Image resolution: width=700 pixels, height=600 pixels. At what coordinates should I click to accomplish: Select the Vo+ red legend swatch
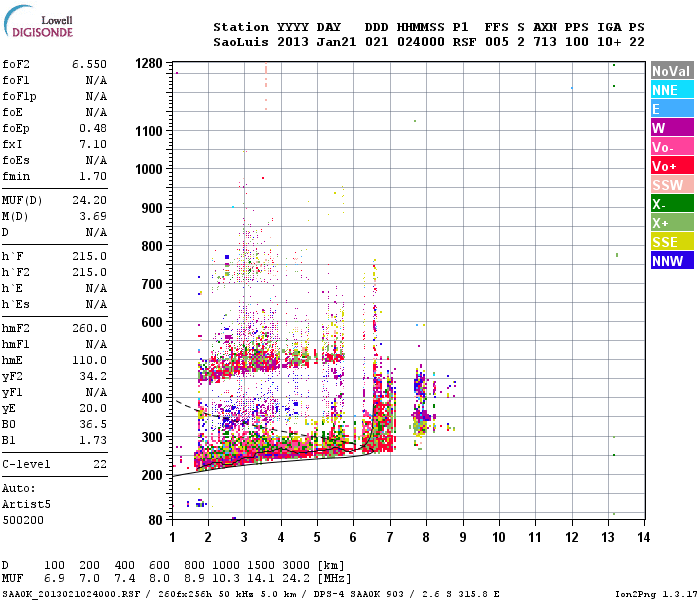(x=672, y=166)
